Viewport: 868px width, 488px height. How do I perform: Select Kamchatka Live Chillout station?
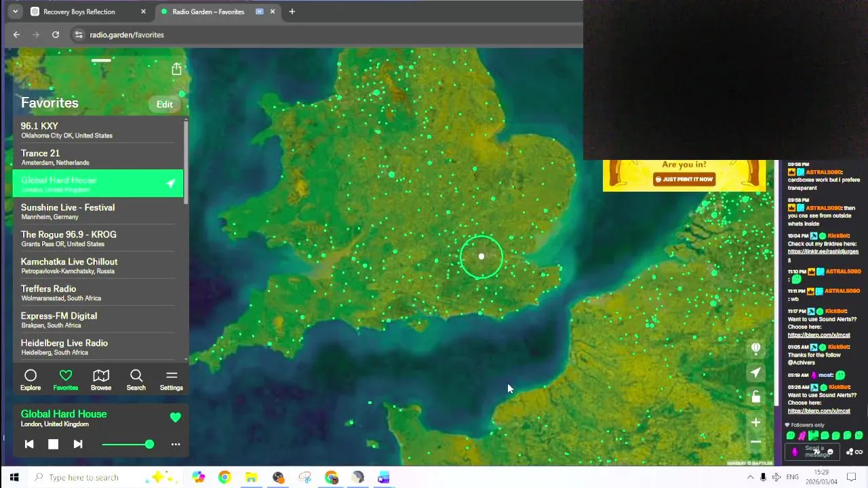pyautogui.click(x=98, y=266)
